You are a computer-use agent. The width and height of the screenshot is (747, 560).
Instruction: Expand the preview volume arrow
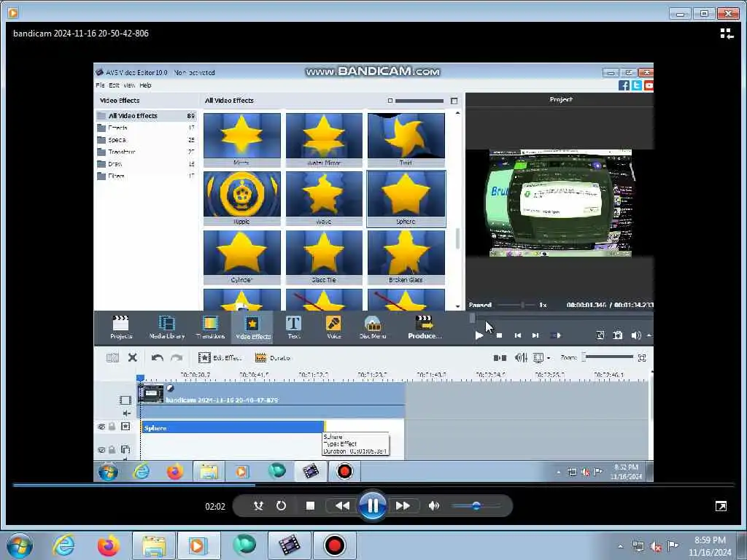pos(649,335)
